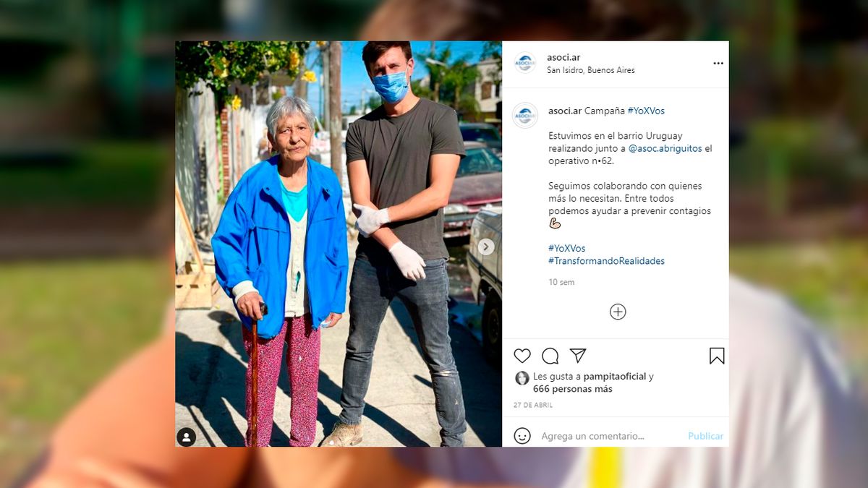The image size is (868, 488).
Task: Share post using the paper plane icon
Action: (x=577, y=356)
